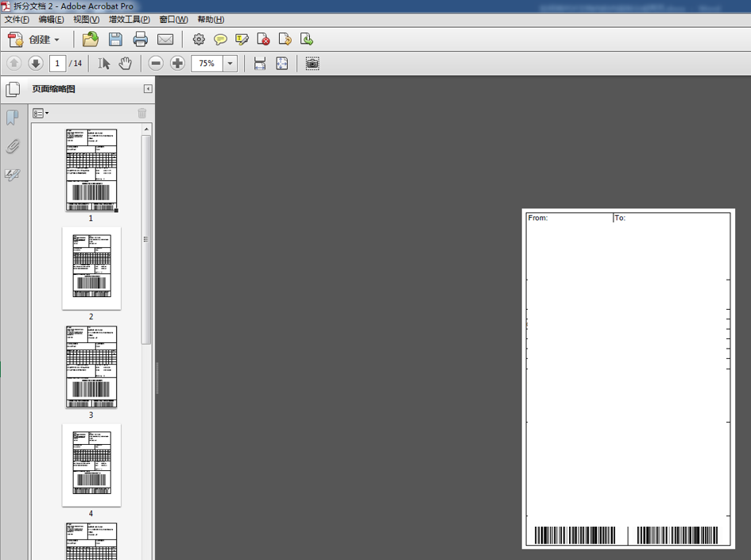
Task: Print the document with the printer icon
Action: tap(141, 39)
